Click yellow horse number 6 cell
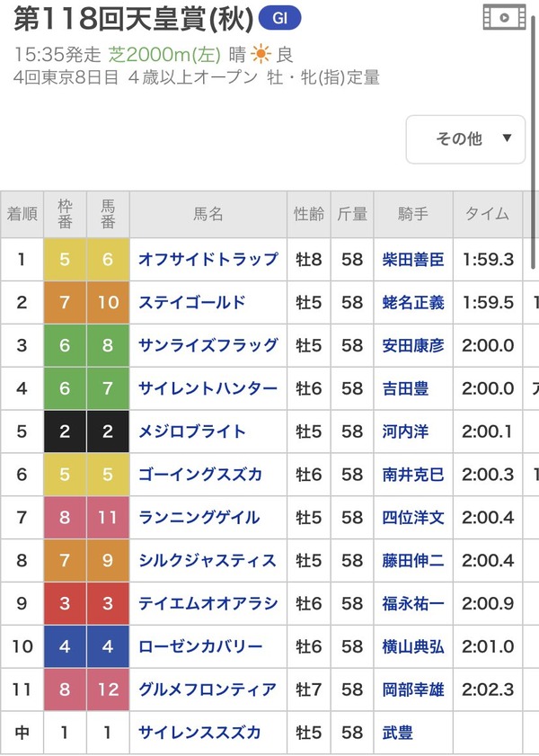539x756 pixels. point(108,259)
